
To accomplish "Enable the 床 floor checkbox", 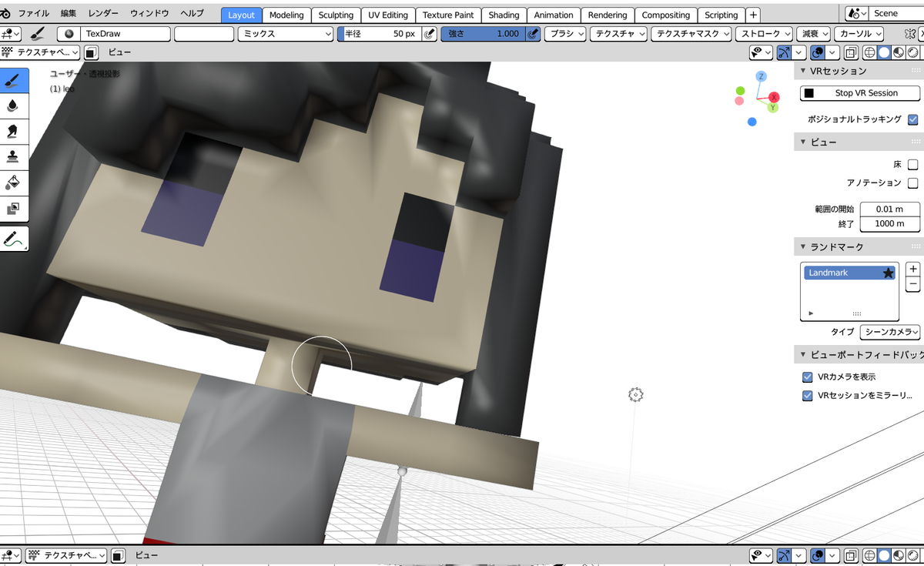I will 913,164.
